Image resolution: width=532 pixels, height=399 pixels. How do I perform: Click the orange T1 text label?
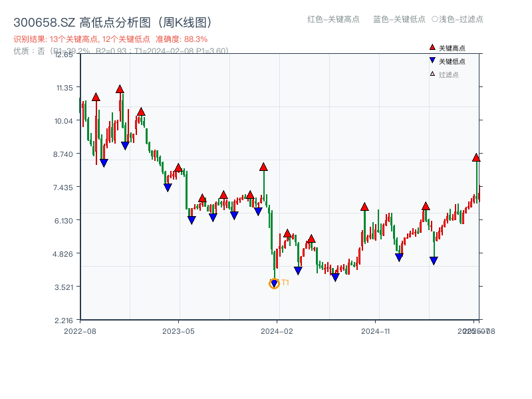(285, 283)
